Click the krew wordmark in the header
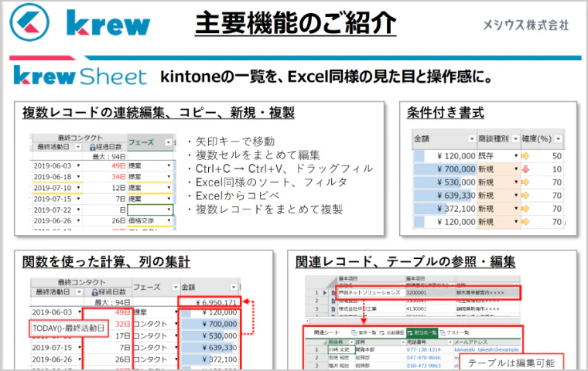Image resolution: width=588 pixels, height=371 pixels. click(x=108, y=23)
